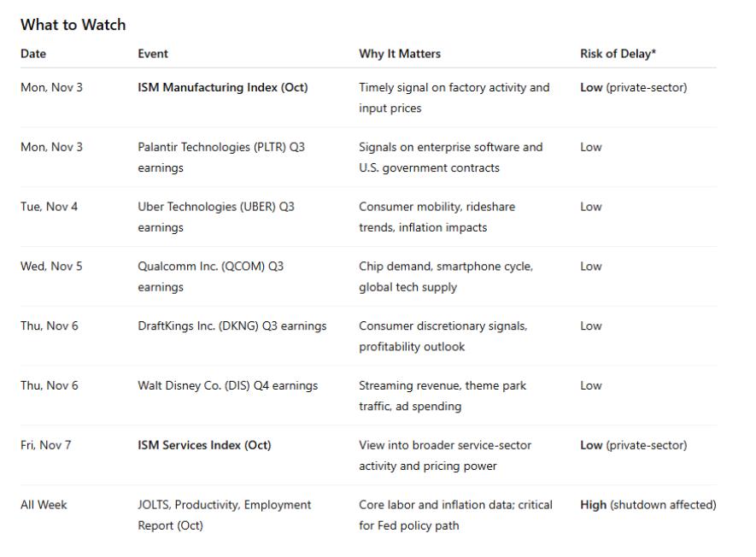Click the "Risk of Delay*" column header

click(x=618, y=53)
